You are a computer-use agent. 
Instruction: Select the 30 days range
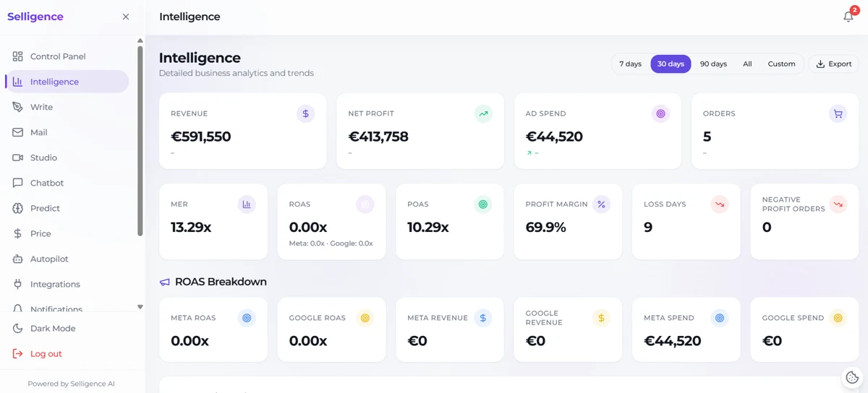coord(671,64)
